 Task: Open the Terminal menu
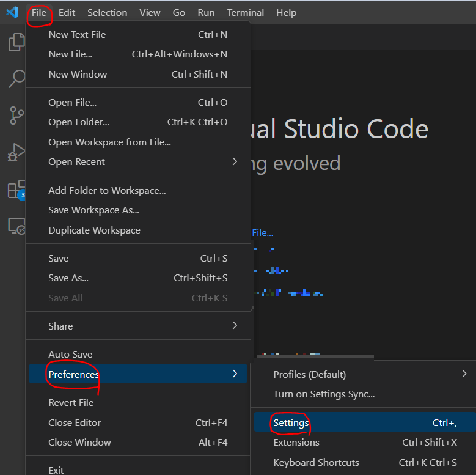point(245,13)
